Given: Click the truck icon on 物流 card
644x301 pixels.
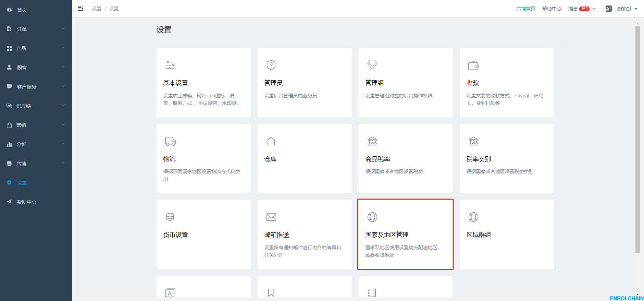Looking at the screenshot, I should point(170,141).
